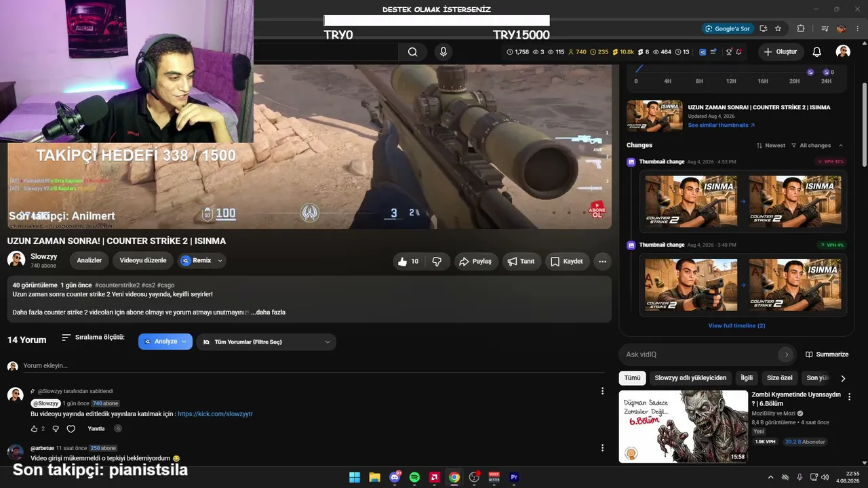Image resolution: width=868 pixels, height=488 pixels.
Task: Open the Remix dropdown arrow
Action: click(x=220, y=261)
